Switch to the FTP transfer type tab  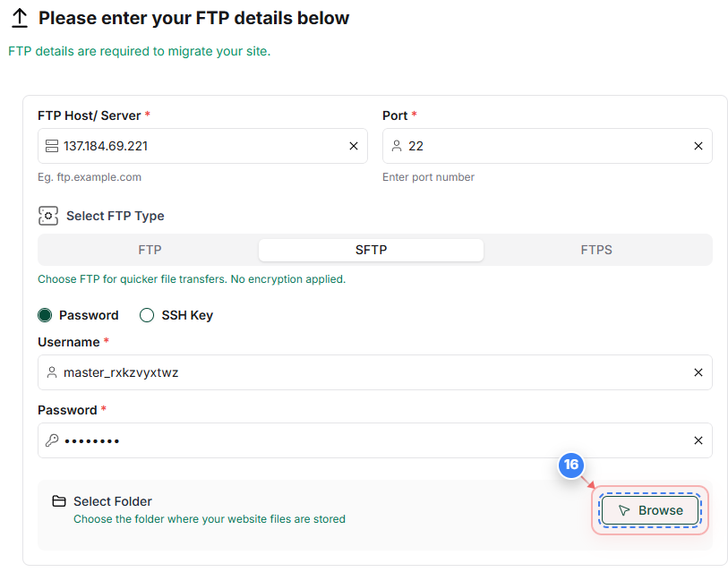[x=150, y=250]
